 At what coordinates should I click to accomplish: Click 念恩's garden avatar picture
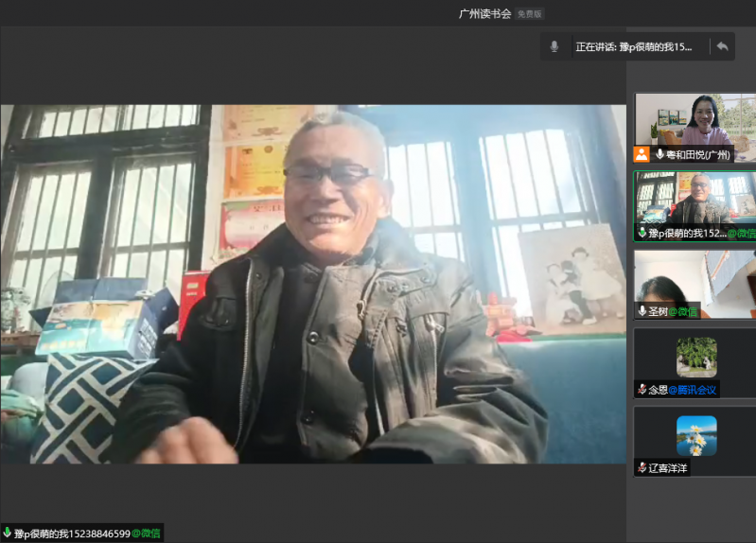695,358
